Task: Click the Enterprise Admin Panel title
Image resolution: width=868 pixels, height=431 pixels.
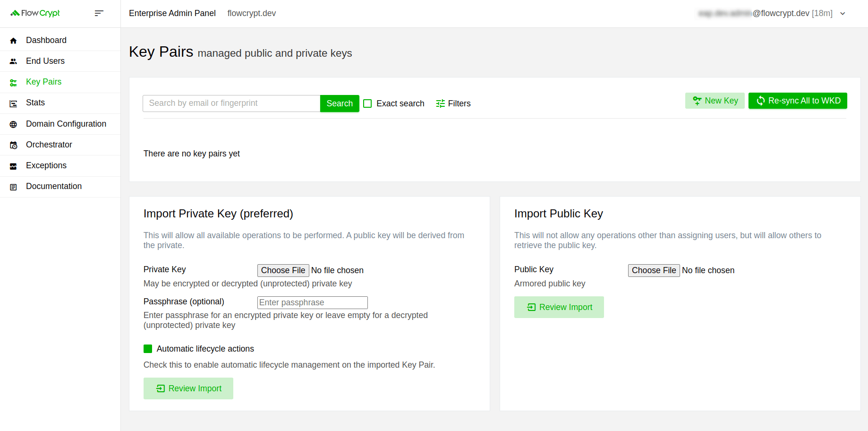Action: [172, 13]
